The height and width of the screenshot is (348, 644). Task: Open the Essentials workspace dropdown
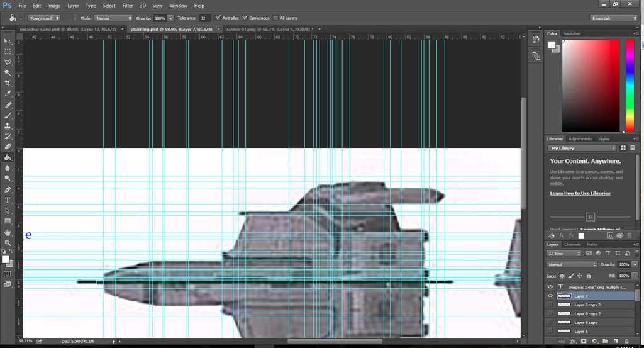point(613,18)
